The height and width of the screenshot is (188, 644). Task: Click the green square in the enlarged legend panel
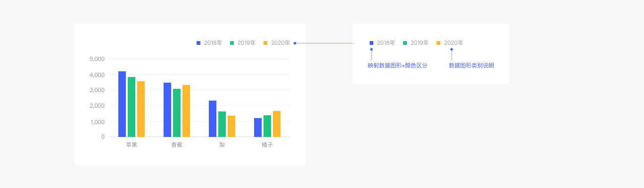tap(405, 43)
